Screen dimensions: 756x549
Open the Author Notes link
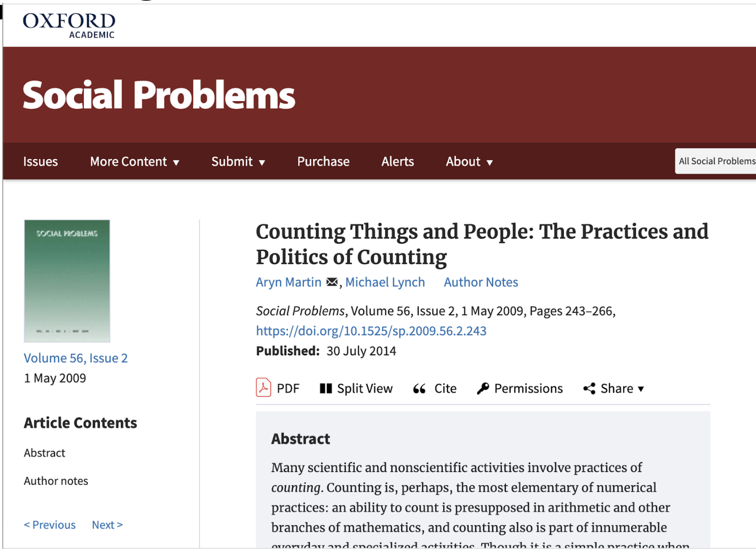481,282
